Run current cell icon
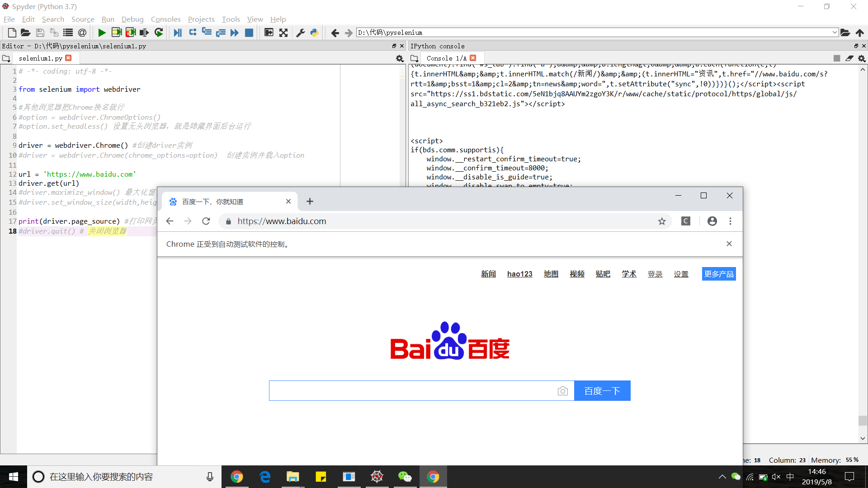The image size is (868, 488). point(116,33)
